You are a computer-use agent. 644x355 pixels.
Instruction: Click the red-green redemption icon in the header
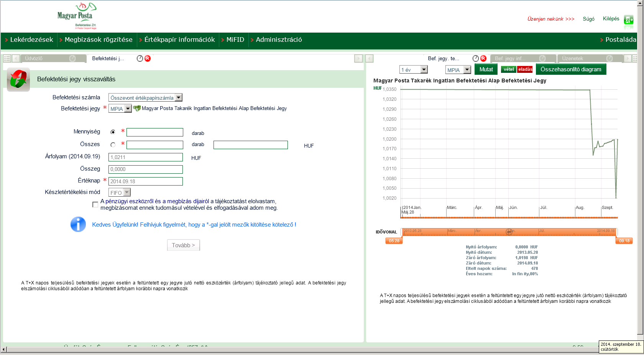click(x=18, y=79)
